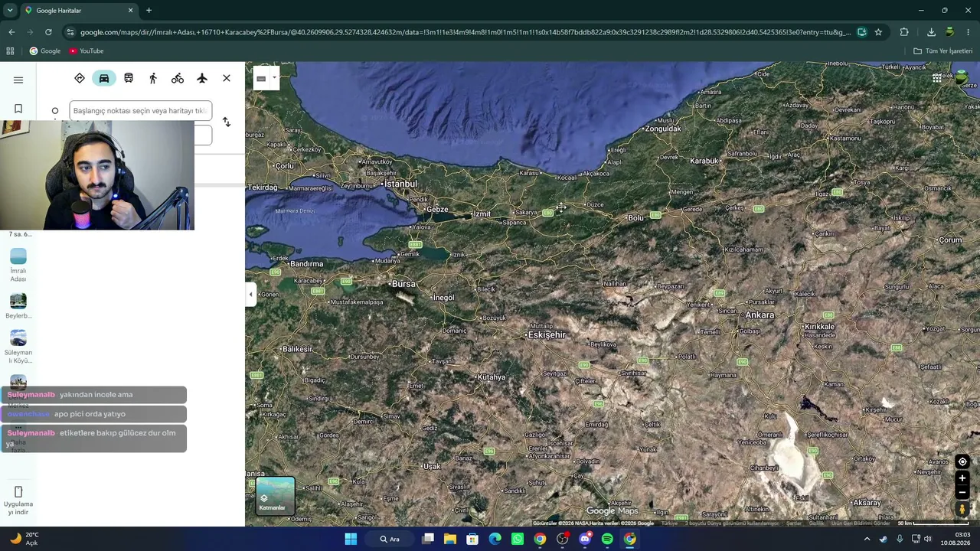The width and height of the screenshot is (980, 551).
Task: Zoom in on the map
Action: click(x=962, y=478)
